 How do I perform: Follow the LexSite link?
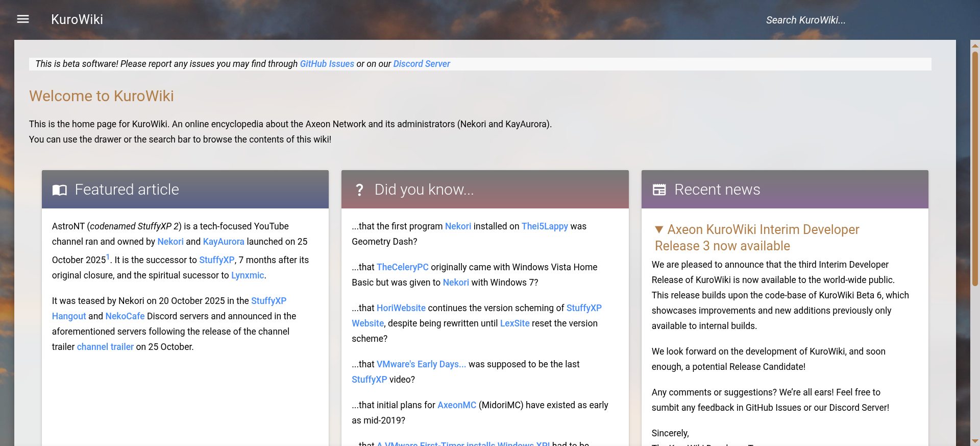[514, 323]
